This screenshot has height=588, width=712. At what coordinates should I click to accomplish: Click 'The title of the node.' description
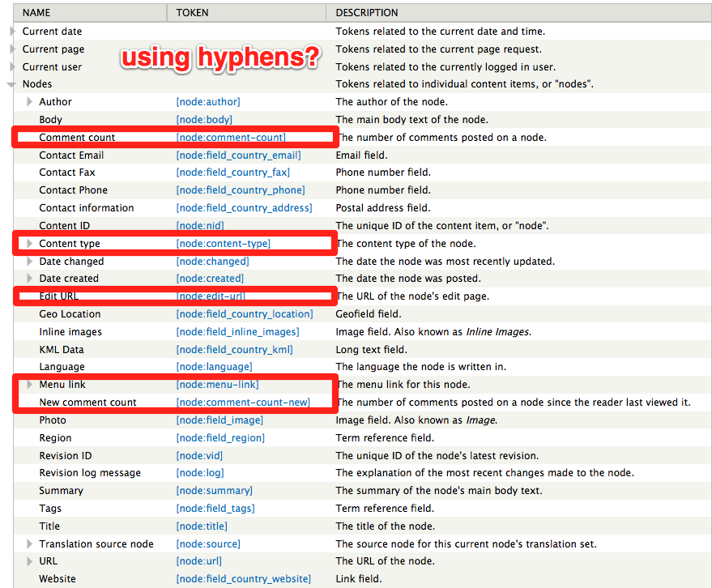385,526
